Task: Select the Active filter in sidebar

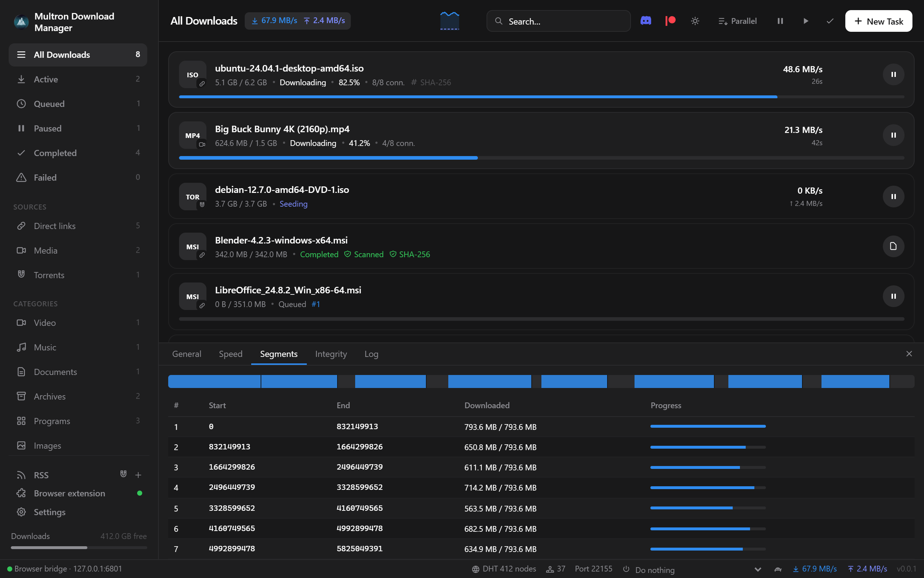Action: [78, 79]
